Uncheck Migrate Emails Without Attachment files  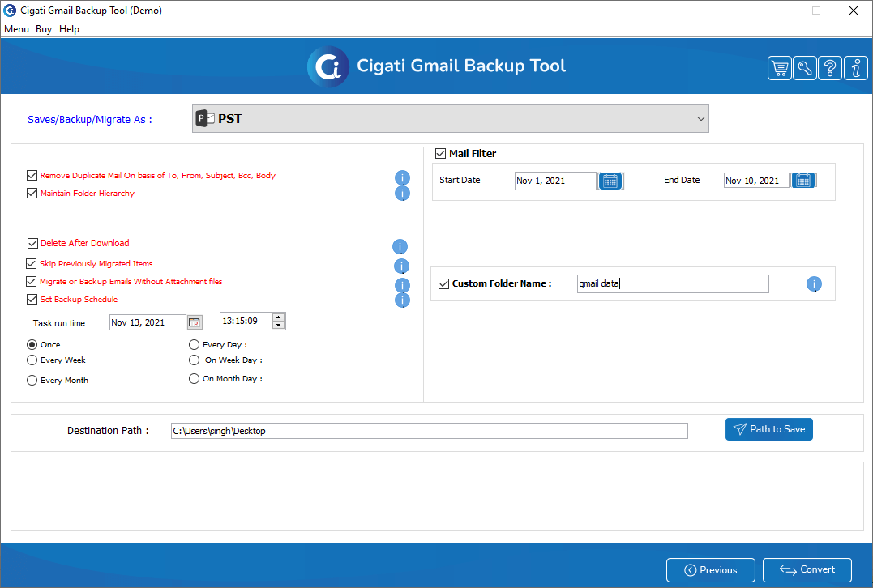31,282
